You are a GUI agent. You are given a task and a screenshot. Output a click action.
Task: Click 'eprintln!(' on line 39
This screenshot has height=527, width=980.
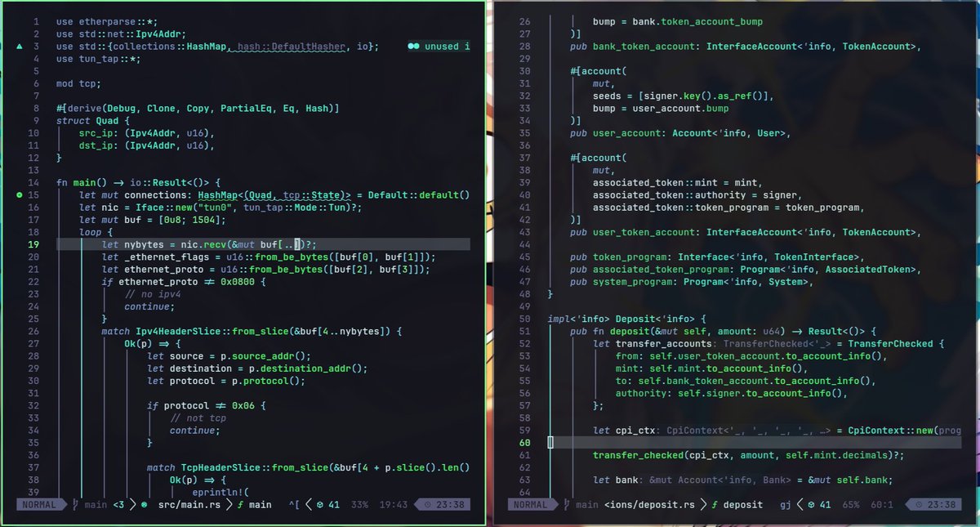[220, 492]
